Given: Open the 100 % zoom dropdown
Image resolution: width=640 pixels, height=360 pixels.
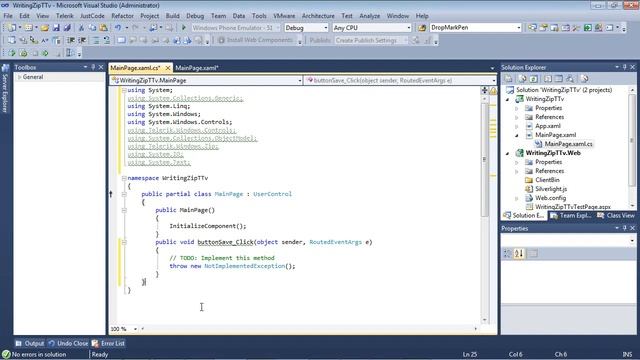Looking at the screenshot, I should (135, 329).
